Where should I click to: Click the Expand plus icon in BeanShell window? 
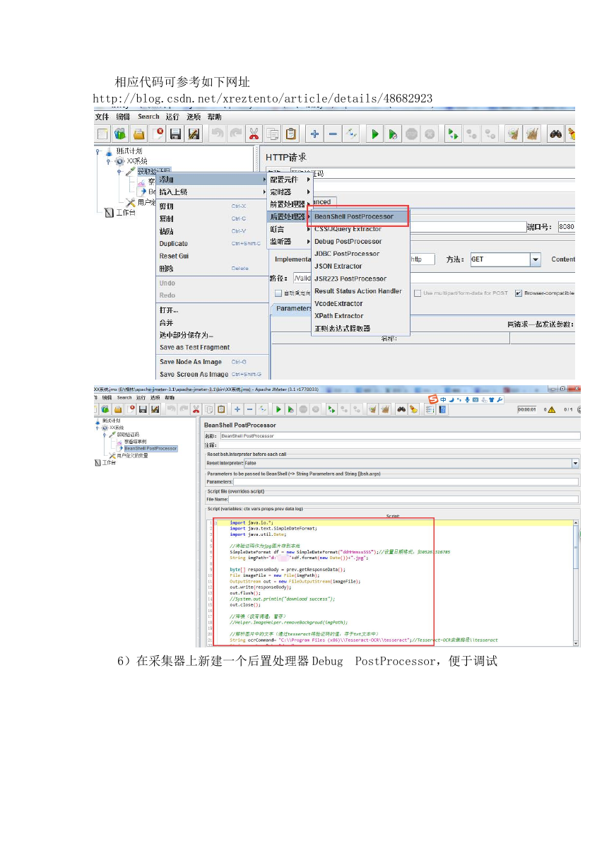[x=237, y=409]
